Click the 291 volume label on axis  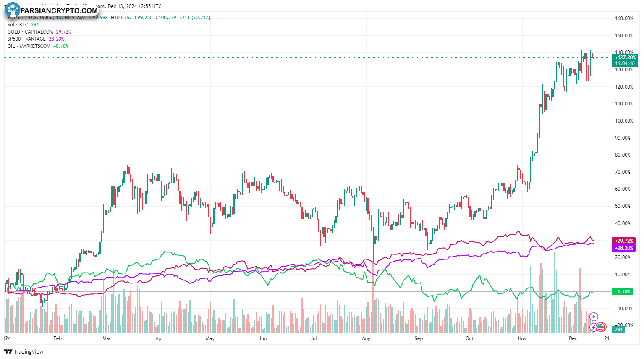(619, 330)
